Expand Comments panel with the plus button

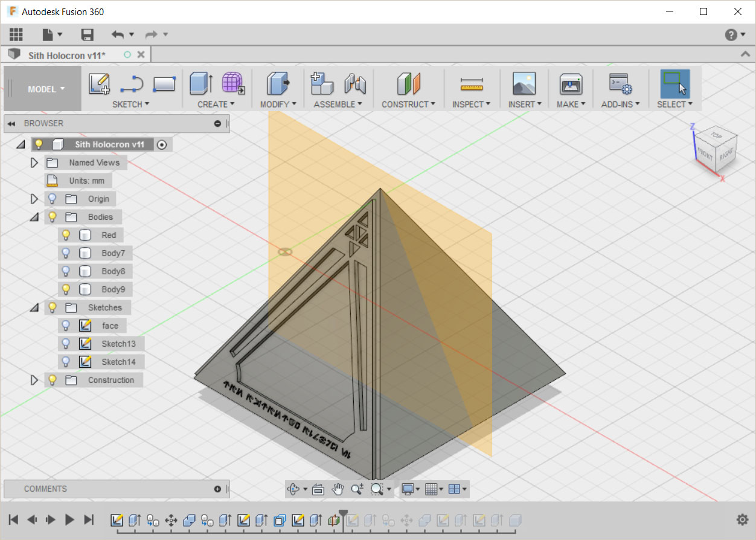tap(217, 489)
